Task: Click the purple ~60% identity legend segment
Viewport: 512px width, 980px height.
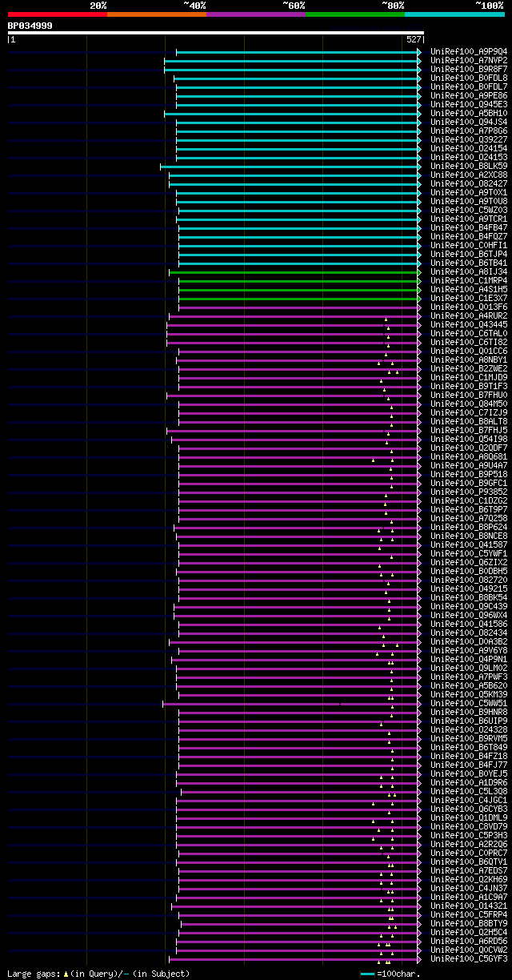Action: (x=256, y=14)
